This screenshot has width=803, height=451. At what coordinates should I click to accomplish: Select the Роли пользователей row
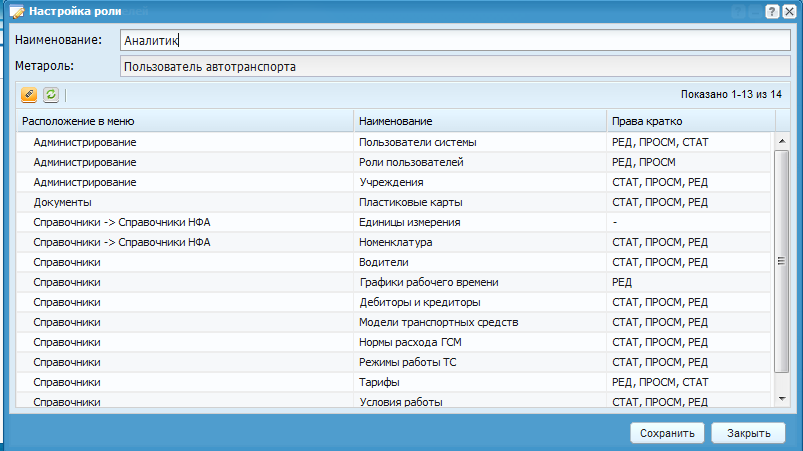393,162
